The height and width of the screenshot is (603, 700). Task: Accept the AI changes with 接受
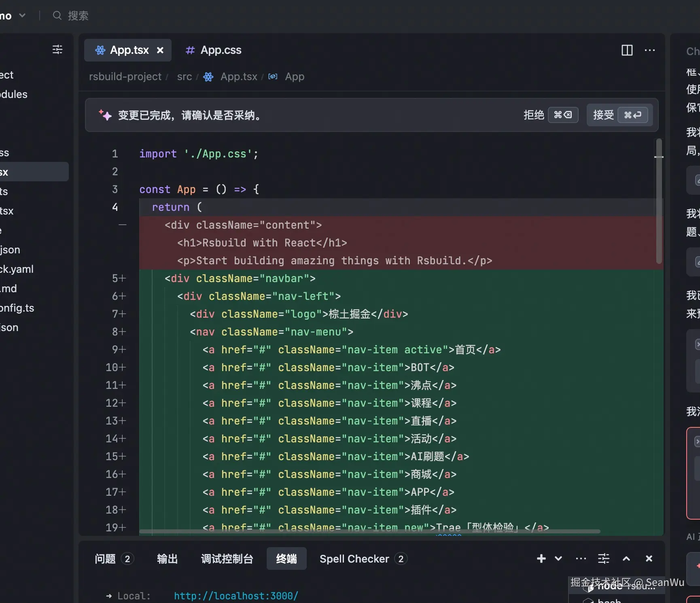(619, 115)
